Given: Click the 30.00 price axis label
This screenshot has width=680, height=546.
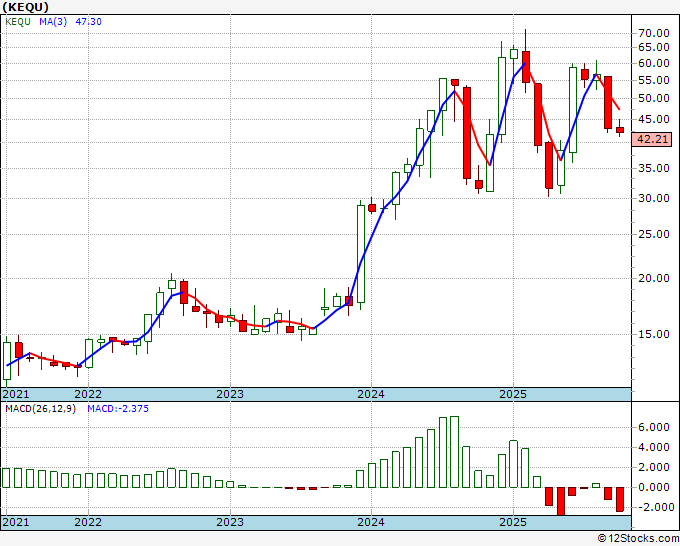Looking at the screenshot, I should tap(653, 198).
